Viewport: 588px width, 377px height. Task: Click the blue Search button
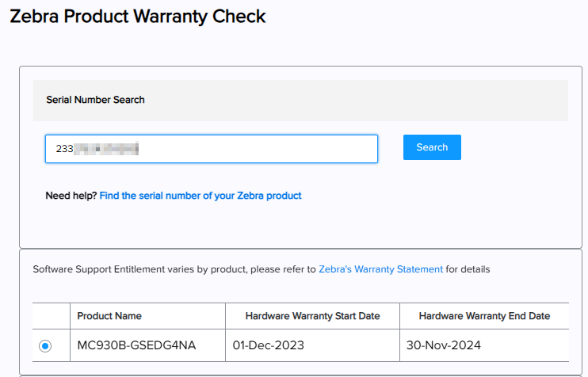(432, 147)
